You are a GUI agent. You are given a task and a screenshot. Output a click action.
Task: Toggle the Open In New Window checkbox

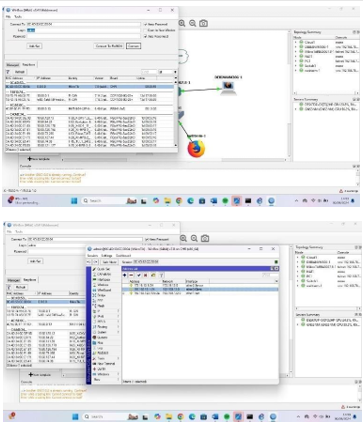coord(145,30)
